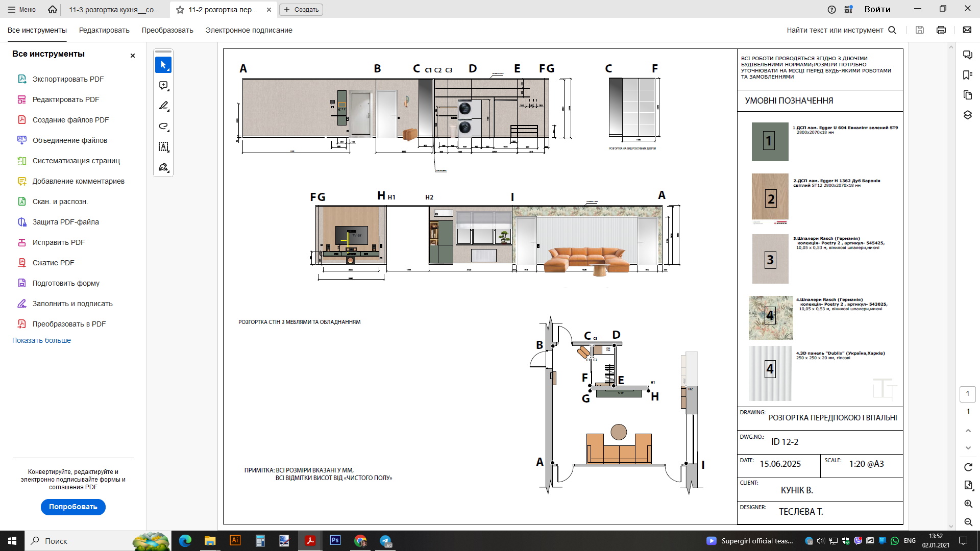
Task: Click the Попробовать button
Action: (73, 507)
